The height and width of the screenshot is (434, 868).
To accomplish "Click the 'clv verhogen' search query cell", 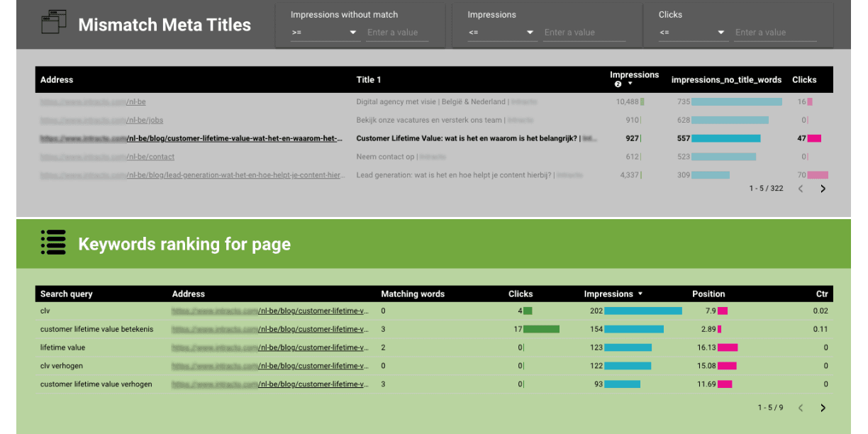I will (61, 367).
